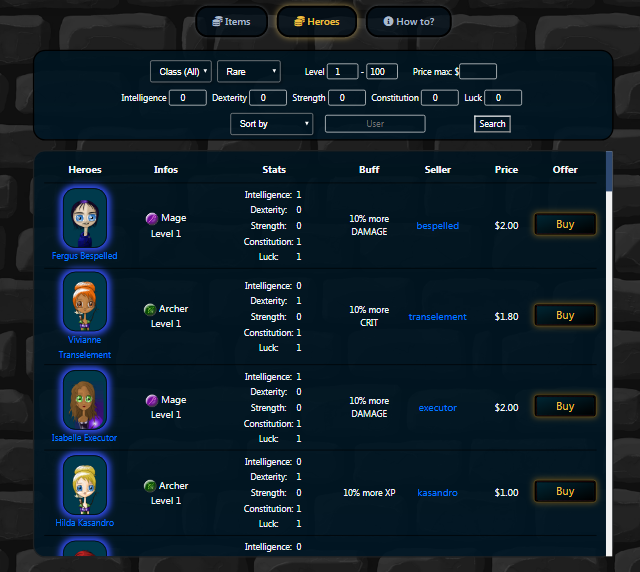Click Fergus Bespelled hero portrait
This screenshot has height=572, width=640.
coord(85,218)
